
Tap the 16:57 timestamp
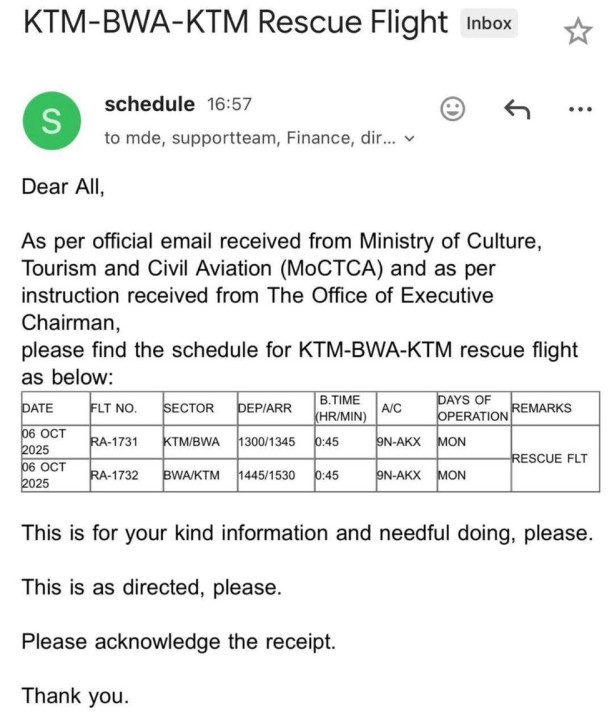[x=229, y=104]
